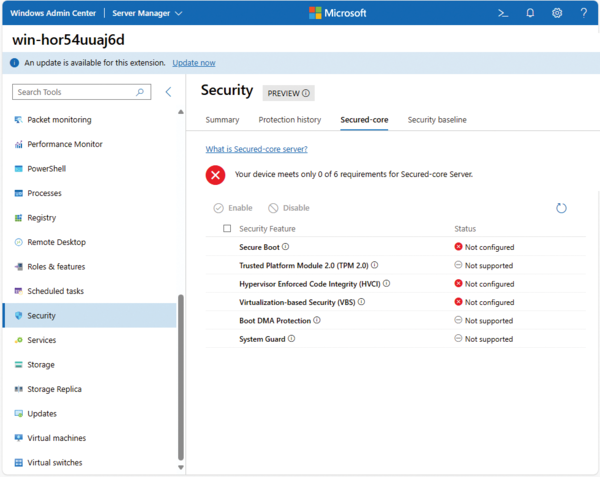Screen dimensions: 600x477
Task: Switch to the Protection history tab
Action: click(x=289, y=120)
